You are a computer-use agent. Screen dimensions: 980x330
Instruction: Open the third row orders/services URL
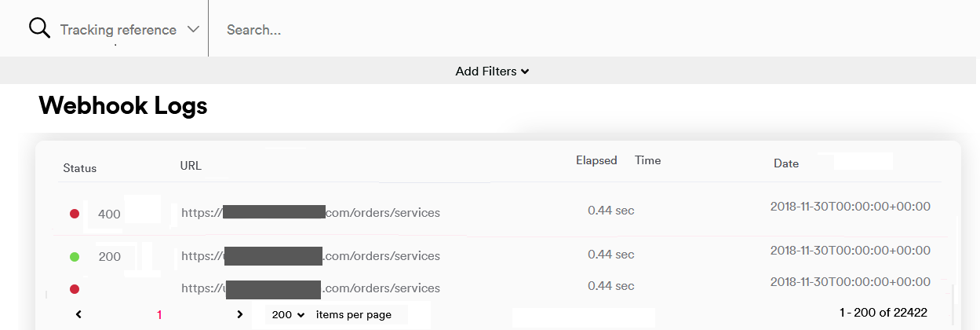[x=310, y=288]
